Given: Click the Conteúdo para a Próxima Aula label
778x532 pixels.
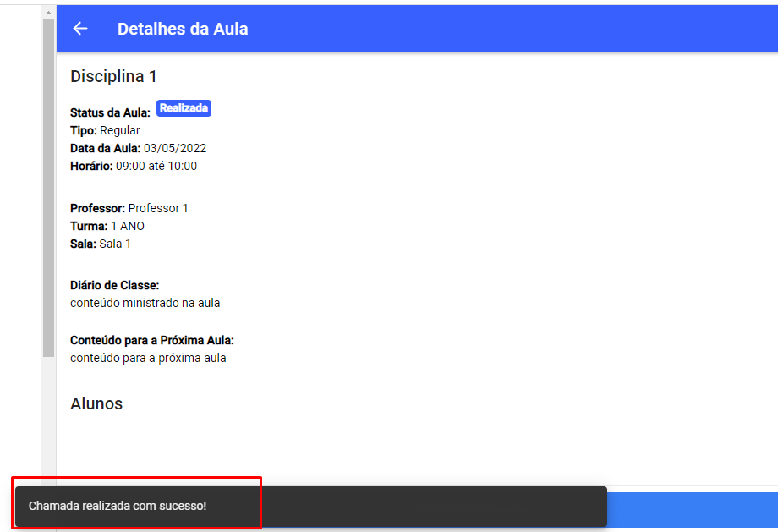Looking at the screenshot, I should coord(152,341).
